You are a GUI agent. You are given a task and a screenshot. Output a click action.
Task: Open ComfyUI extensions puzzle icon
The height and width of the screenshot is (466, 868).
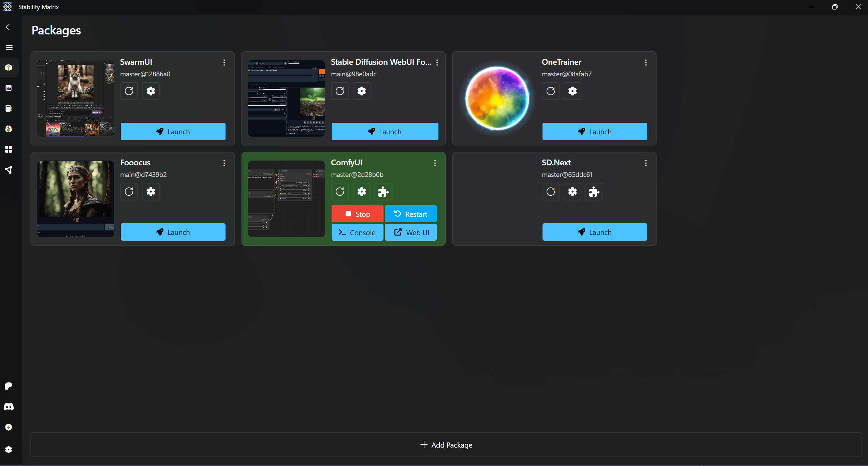383,192
